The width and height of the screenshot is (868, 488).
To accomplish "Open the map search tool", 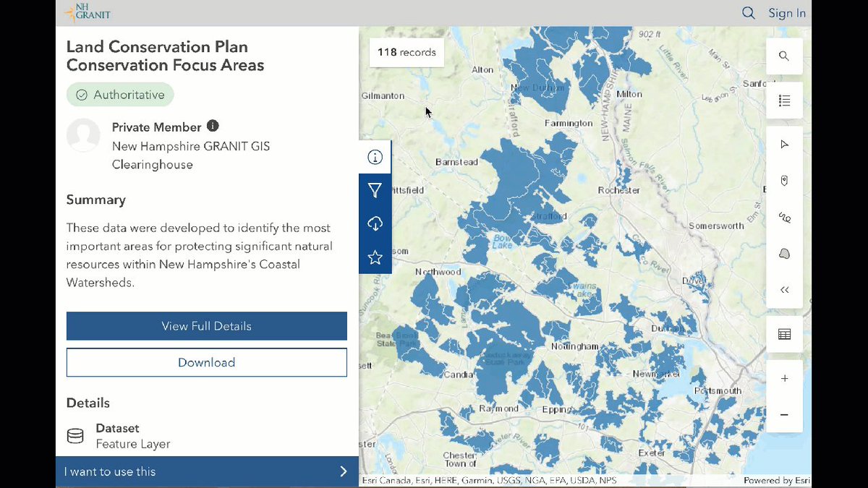I will click(784, 56).
